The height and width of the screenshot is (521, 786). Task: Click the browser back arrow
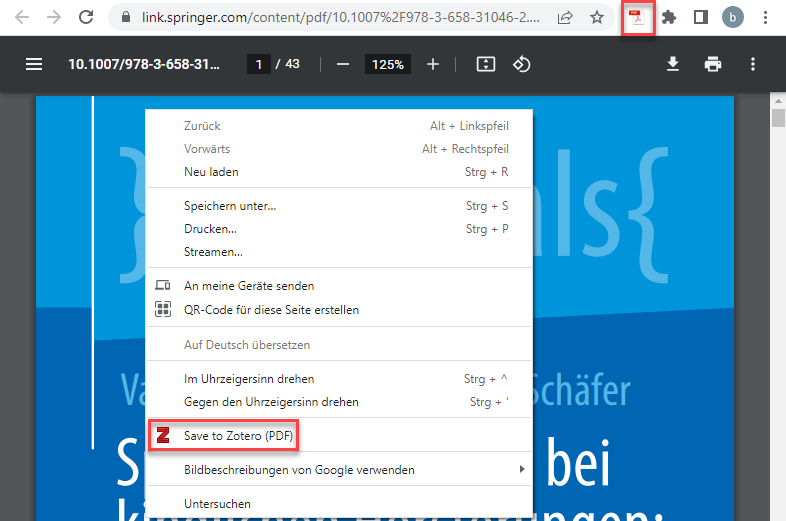(x=22, y=18)
